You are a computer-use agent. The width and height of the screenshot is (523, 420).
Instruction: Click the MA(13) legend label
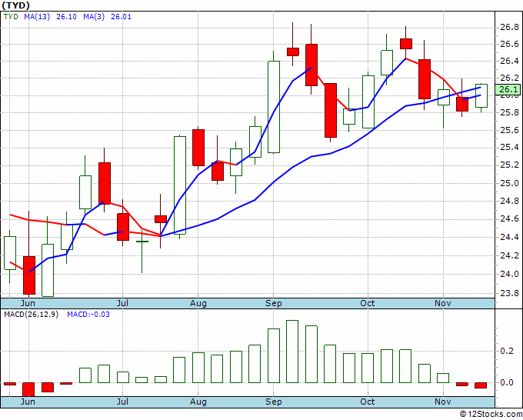tap(37, 17)
